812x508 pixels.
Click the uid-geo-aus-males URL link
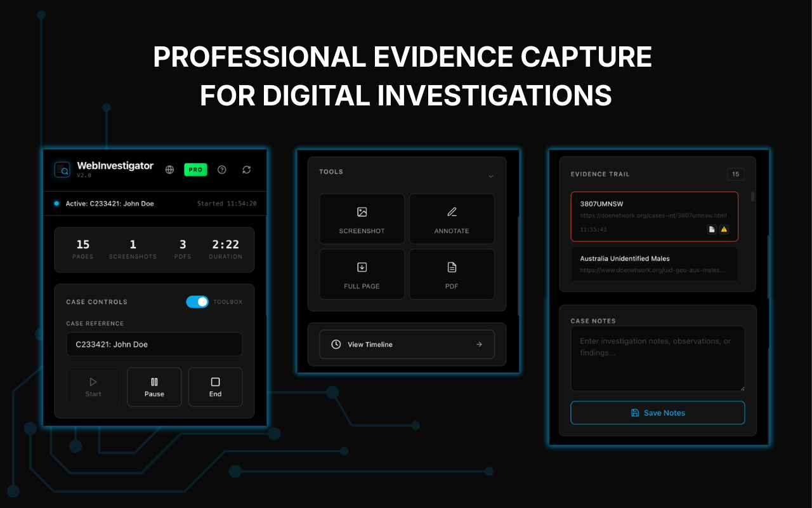coord(653,270)
